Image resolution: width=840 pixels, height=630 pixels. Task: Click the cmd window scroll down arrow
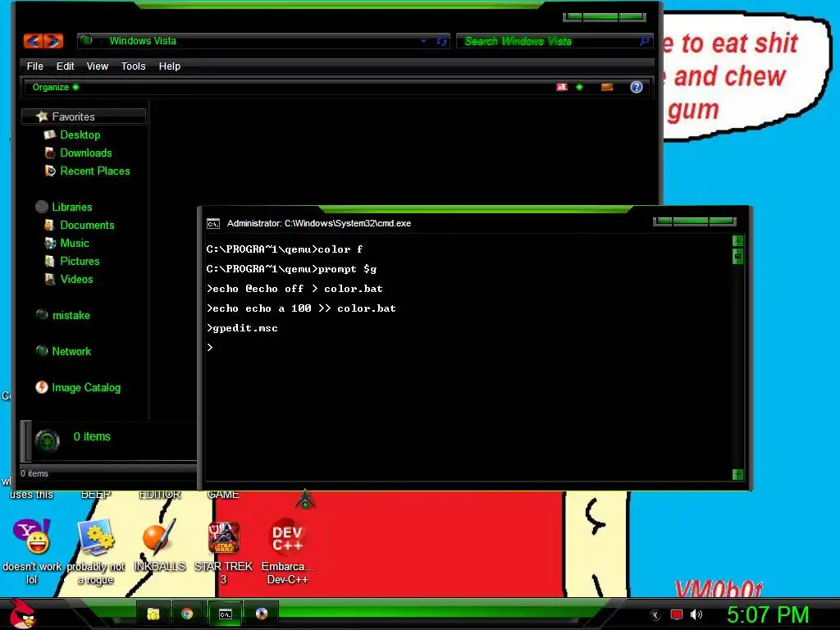[x=737, y=474]
